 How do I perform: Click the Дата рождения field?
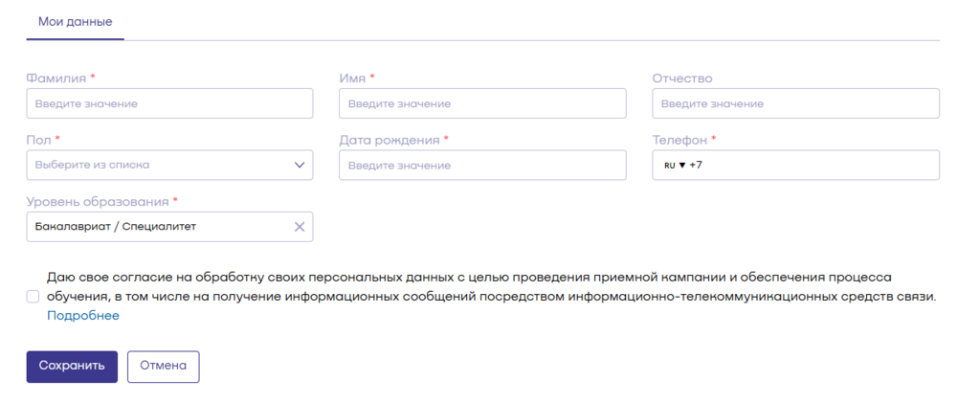482,165
